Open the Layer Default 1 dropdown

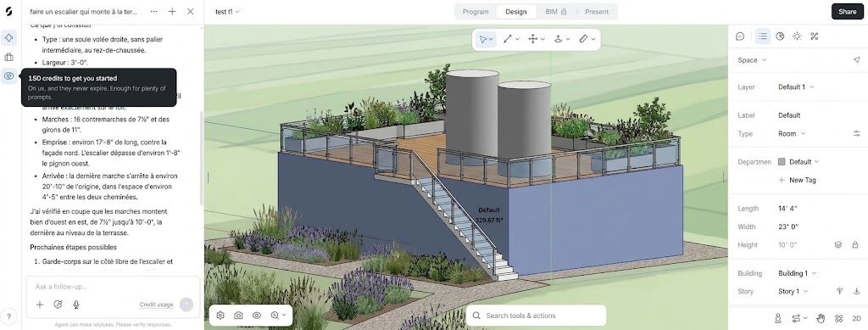(796, 87)
